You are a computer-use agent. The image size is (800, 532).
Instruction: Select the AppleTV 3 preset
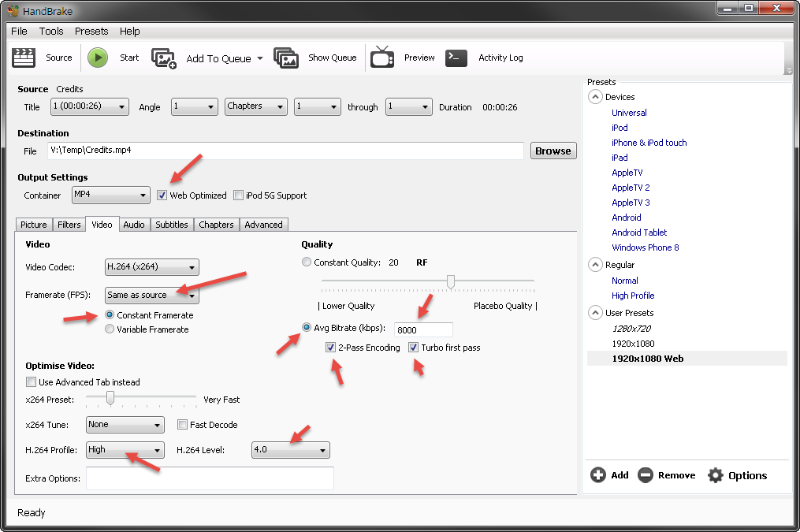pos(631,203)
